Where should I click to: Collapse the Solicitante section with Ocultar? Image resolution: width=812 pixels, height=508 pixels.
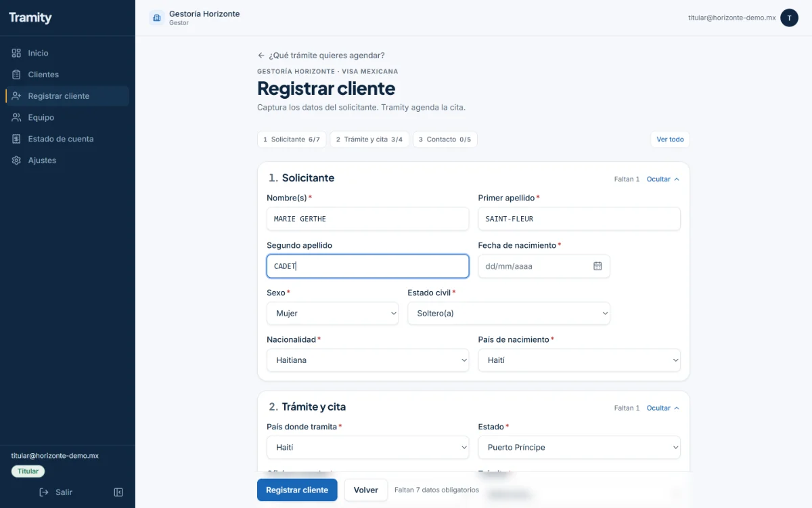click(663, 179)
